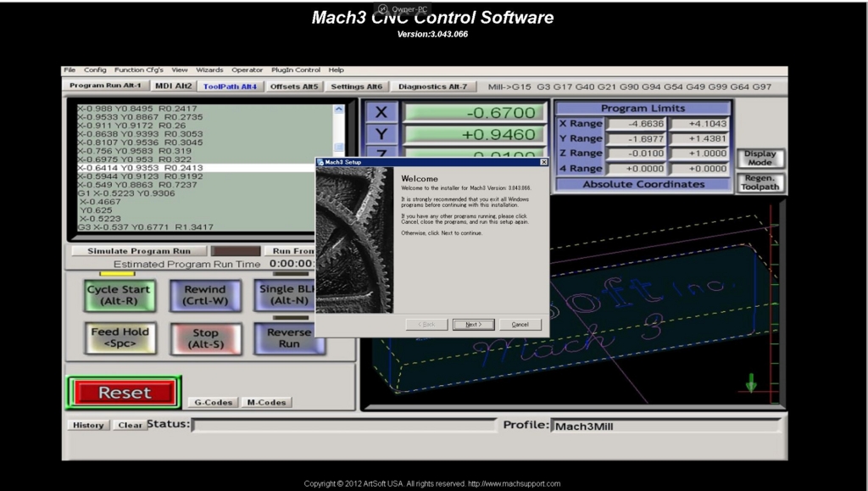Screen dimensions: 868x491
Task: Click 4 Range maximum value +0.0000
Action: click(x=699, y=168)
